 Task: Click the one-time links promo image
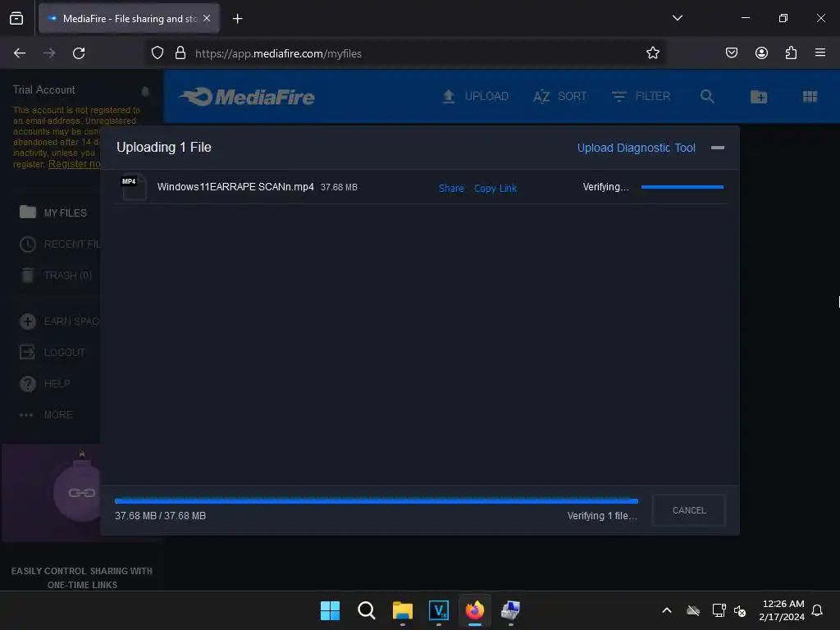coord(51,493)
